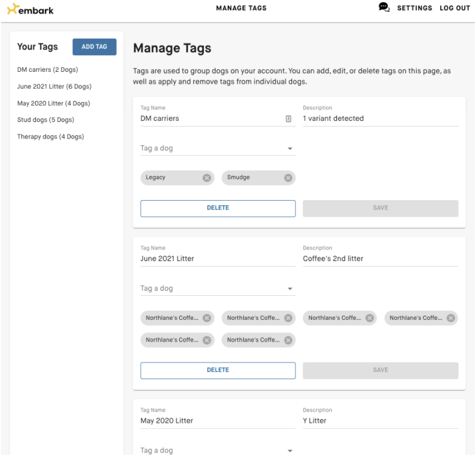The height and width of the screenshot is (456, 476).
Task: Open Tag a dog dropdown for June 2021 Litter
Action: tap(290, 289)
